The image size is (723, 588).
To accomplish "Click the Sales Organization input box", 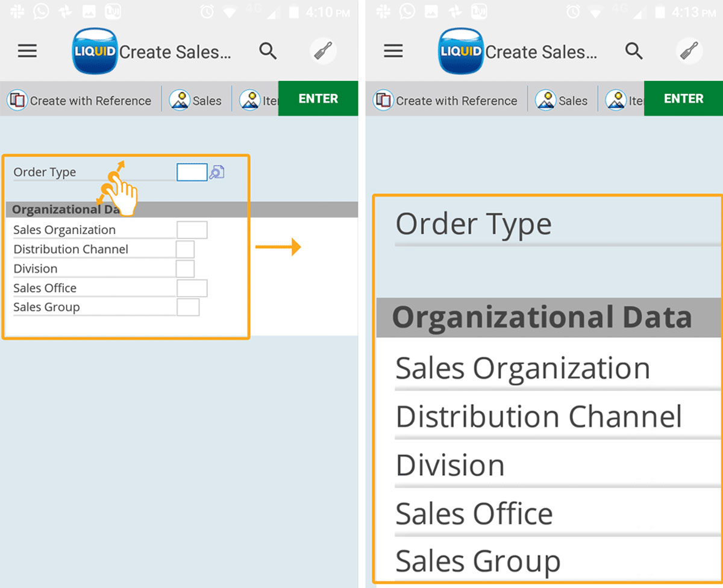I will click(192, 230).
